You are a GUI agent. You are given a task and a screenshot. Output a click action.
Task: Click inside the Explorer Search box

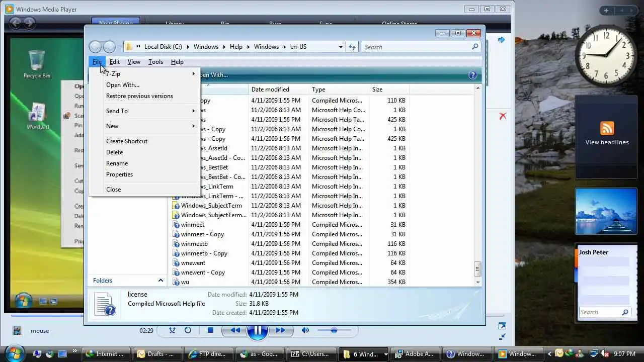coord(417,47)
